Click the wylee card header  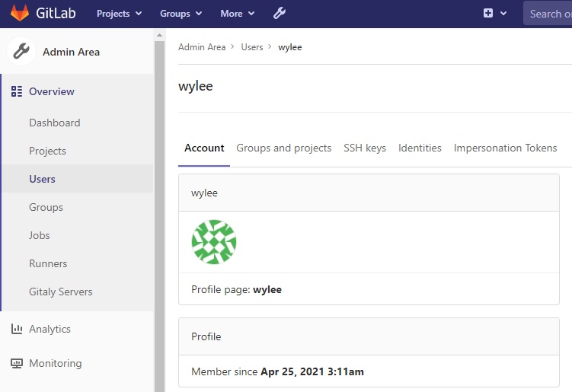click(x=369, y=193)
